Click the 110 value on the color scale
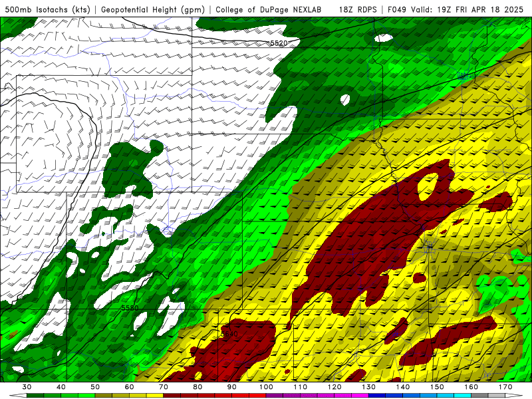 click(x=301, y=387)
